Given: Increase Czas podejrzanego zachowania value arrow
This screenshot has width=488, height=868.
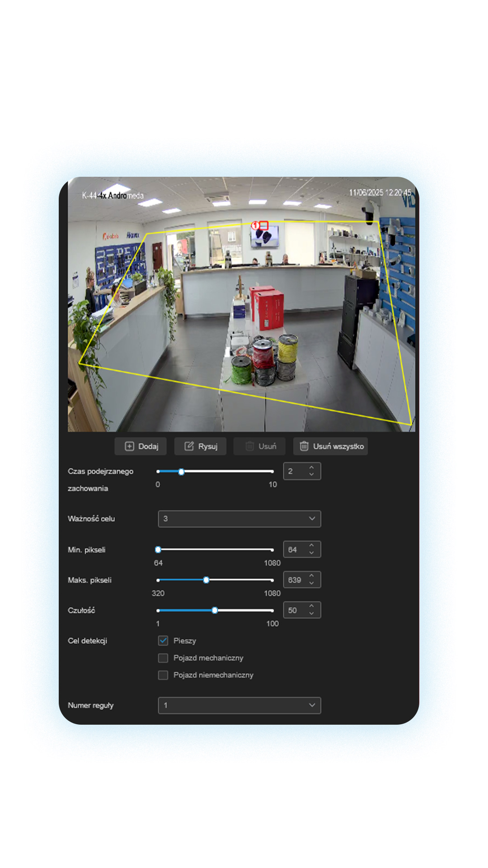Looking at the screenshot, I should [311, 467].
